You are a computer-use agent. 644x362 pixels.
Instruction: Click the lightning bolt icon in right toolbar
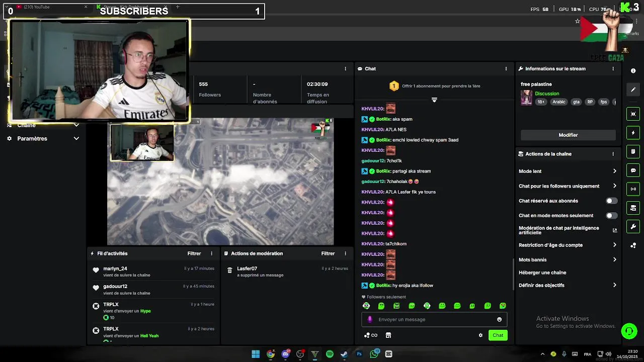pyautogui.click(x=633, y=133)
